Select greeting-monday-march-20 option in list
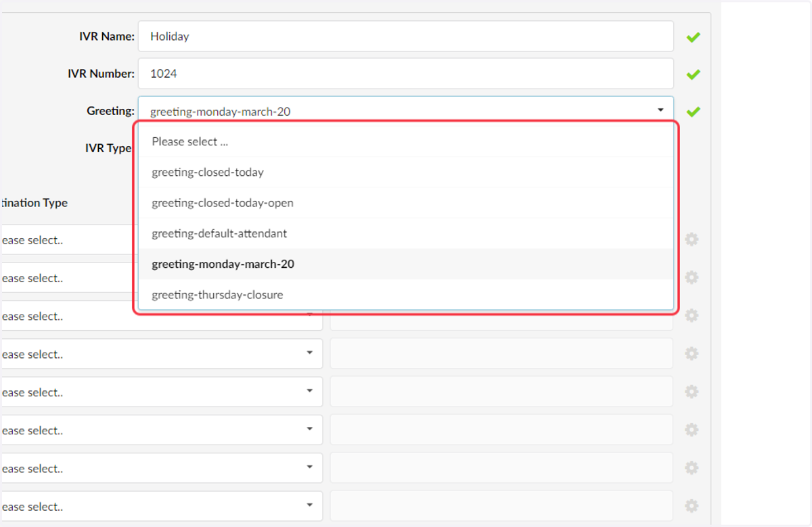812x527 pixels. pos(406,264)
